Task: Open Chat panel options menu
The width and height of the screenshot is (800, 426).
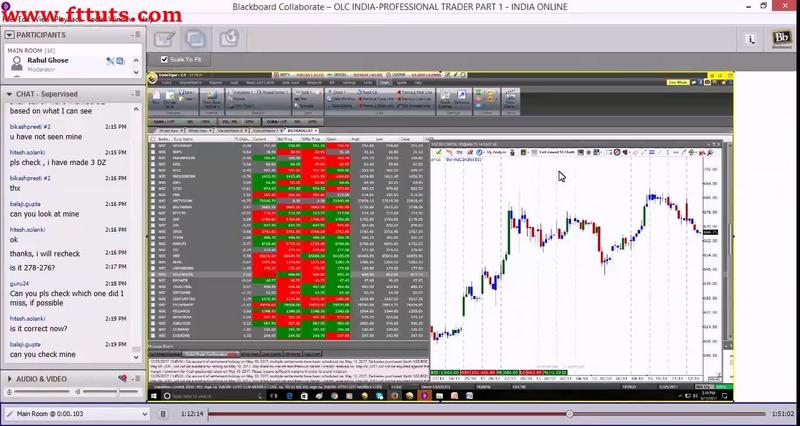Action: coord(136,94)
